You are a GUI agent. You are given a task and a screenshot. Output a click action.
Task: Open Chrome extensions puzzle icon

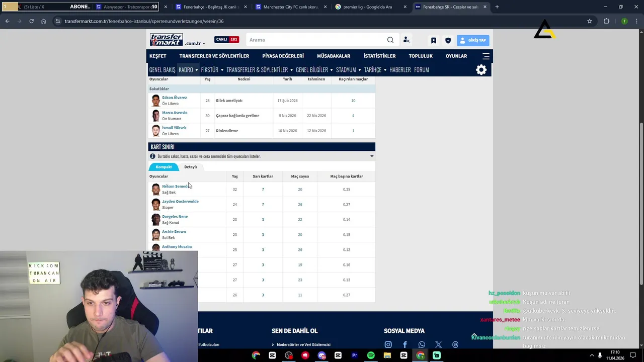[x=606, y=21]
